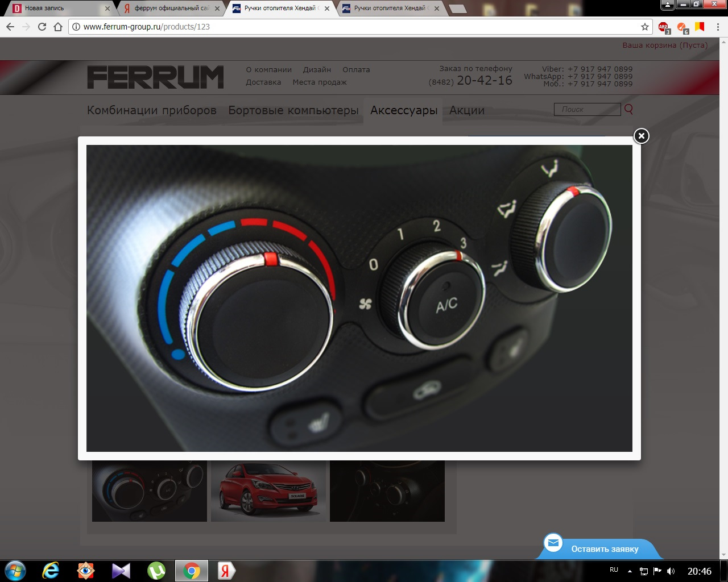This screenshot has width=728, height=582.
Task: Open the Yandex bookmarks flag extension
Action: [x=700, y=27]
